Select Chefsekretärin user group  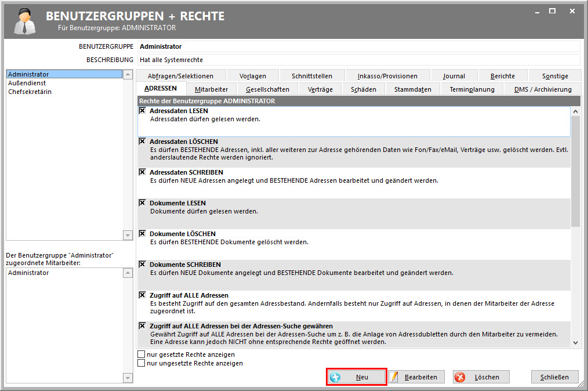coord(30,92)
